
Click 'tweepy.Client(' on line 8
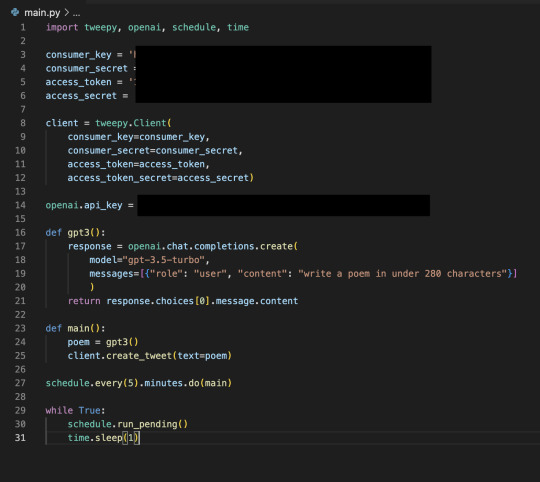[x=133, y=123]
